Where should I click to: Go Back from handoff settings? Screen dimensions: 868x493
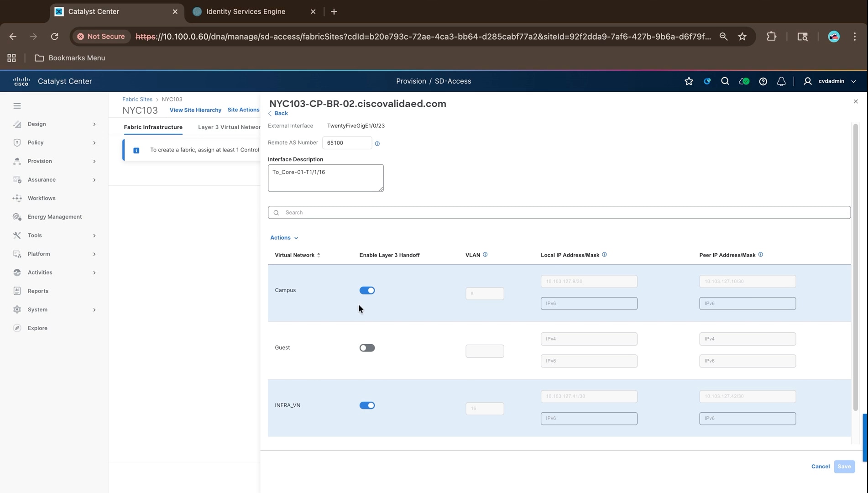coord(278,113)
